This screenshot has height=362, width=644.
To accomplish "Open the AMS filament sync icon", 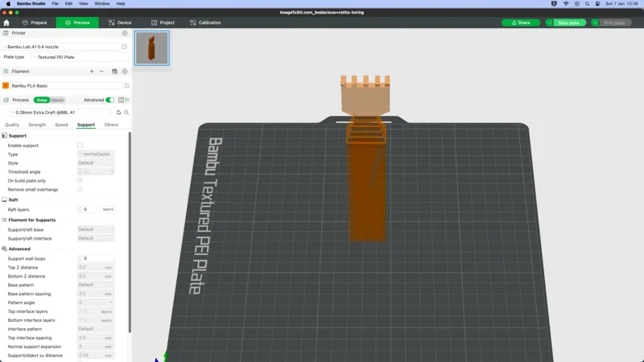I will pos(114,72).
